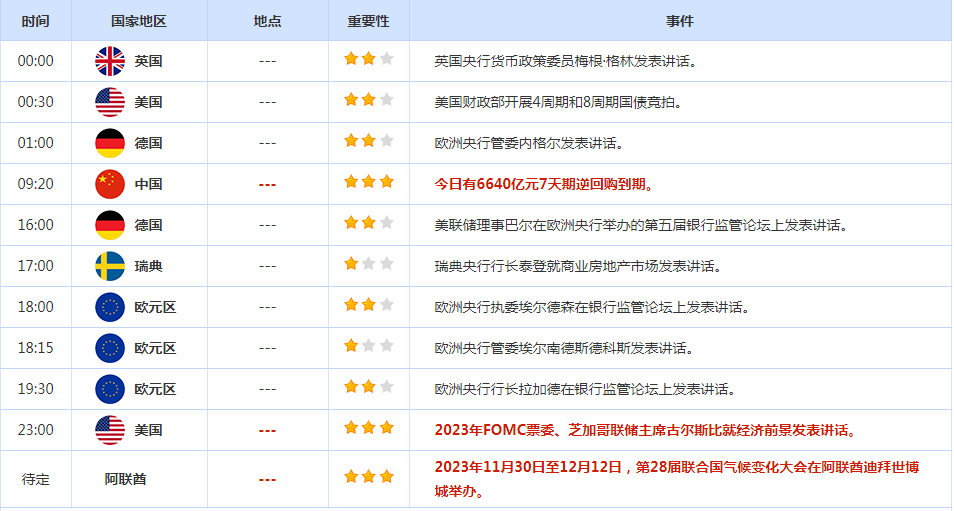This screenshot has width=954, height=511.
Task: Click the US flag in the 00:30 row
Action: [110, 102]
